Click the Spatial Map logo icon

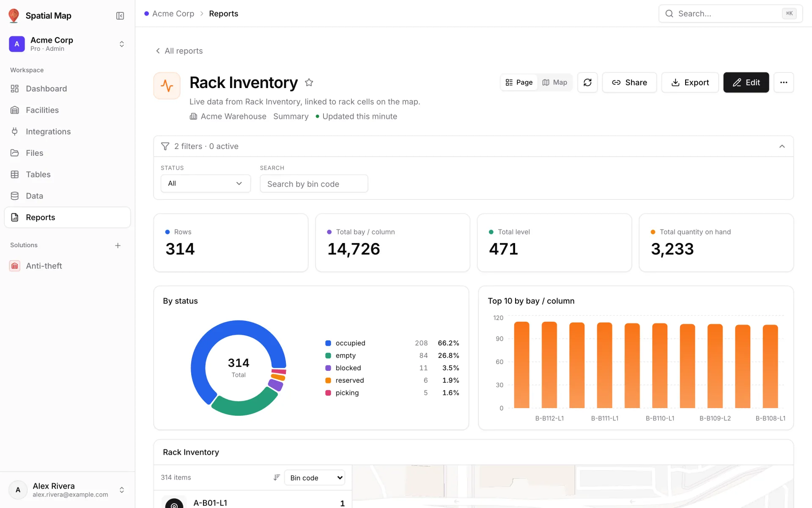pyautogui.click(x=14, y=16)
